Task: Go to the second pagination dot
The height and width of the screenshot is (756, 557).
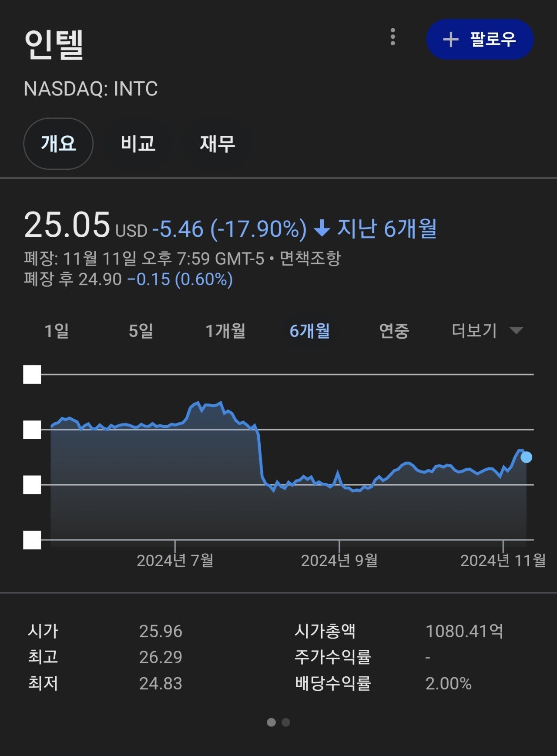Action: [286, 722]
